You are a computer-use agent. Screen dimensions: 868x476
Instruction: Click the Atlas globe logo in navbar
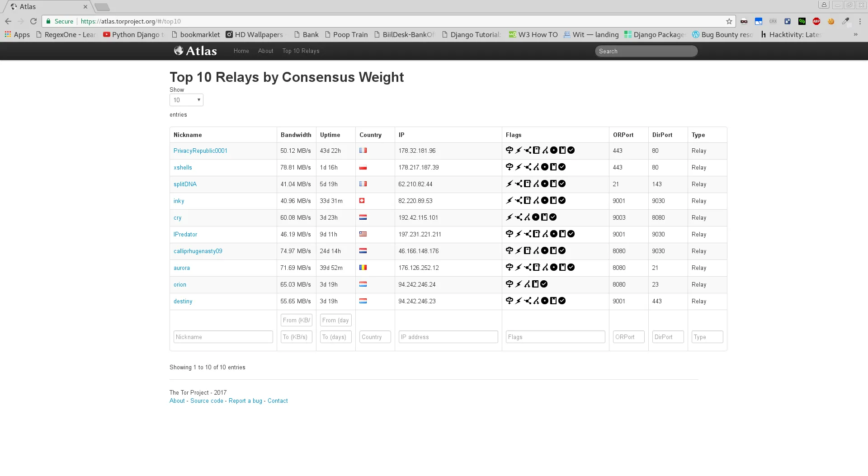(179, 51)
